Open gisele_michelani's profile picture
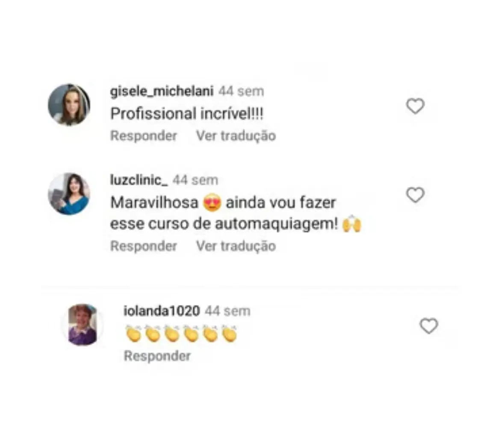504x447 pixels. click(69, 105)
